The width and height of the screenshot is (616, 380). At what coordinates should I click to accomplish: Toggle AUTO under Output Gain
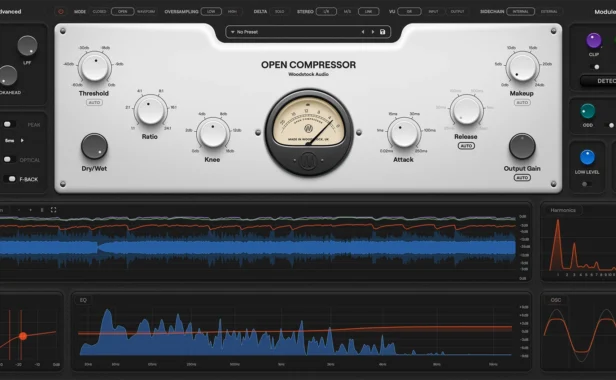(522, 178)
